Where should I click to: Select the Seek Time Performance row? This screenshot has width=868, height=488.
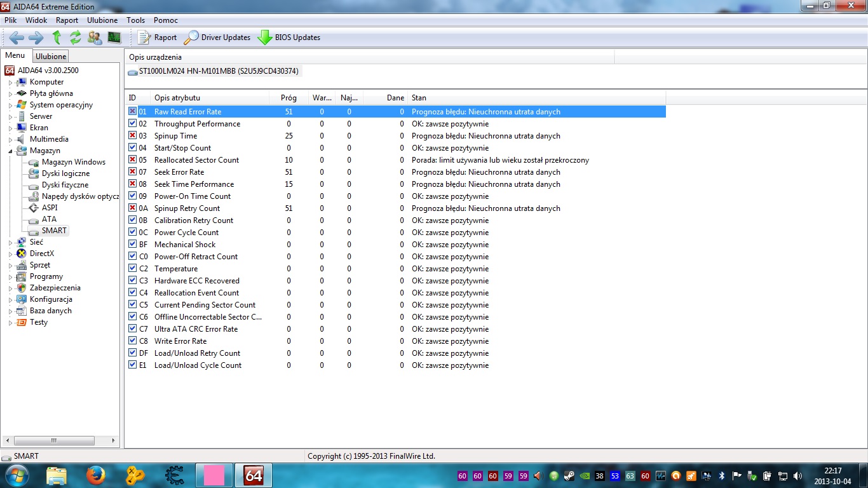[395, 184]
